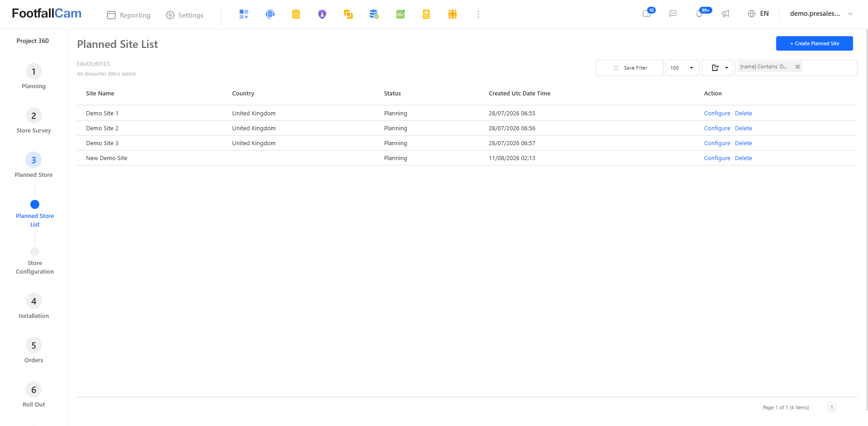The width and height of the screenshot is (868, 426).
Task: Open the yellow notepad list icon
Action: [x=296, y=14]
